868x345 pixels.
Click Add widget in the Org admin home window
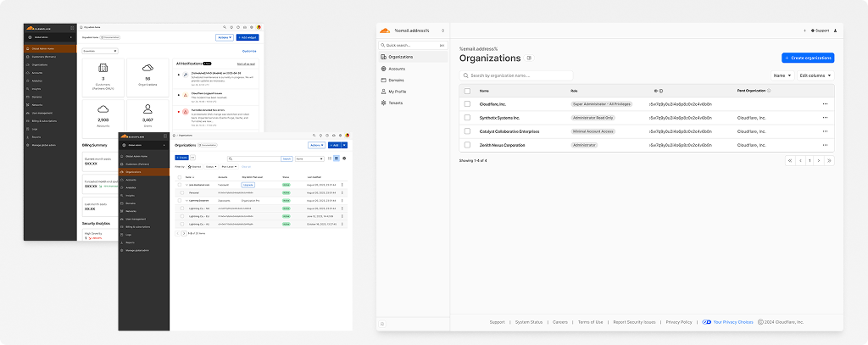click(248, 37)
